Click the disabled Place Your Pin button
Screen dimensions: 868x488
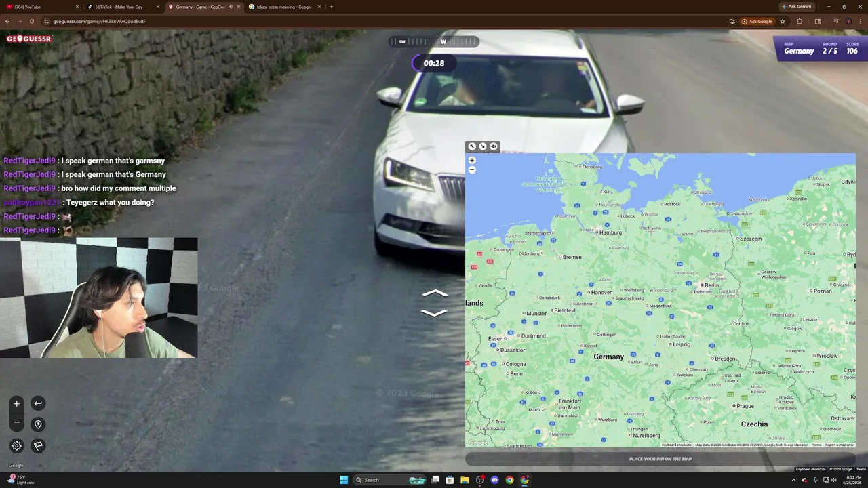click(x=660, y=459)
